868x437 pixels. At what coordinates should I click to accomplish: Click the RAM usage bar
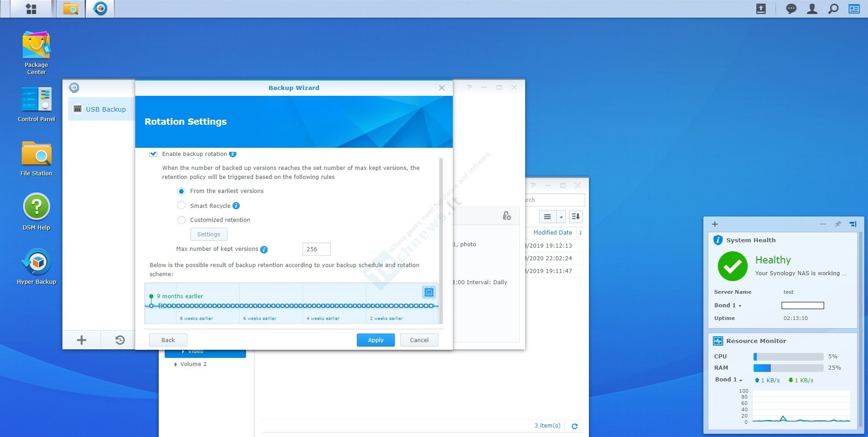click(788, 368)
